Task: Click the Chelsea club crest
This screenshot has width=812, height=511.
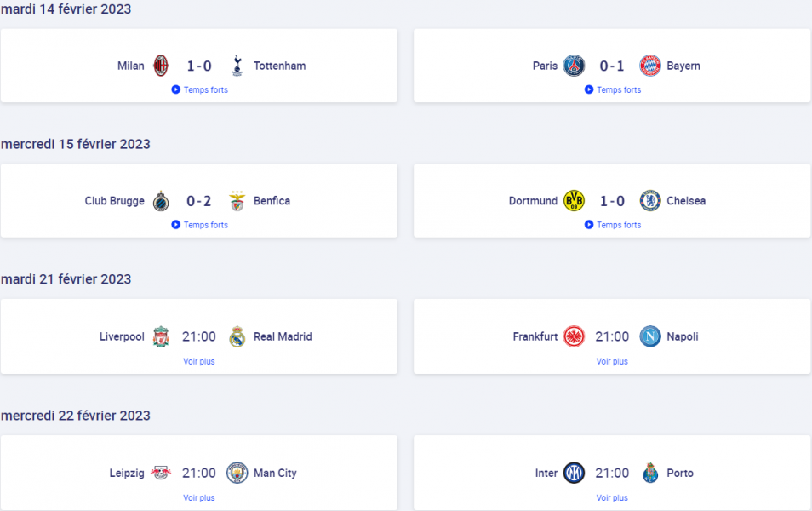Action: [650, 200]
